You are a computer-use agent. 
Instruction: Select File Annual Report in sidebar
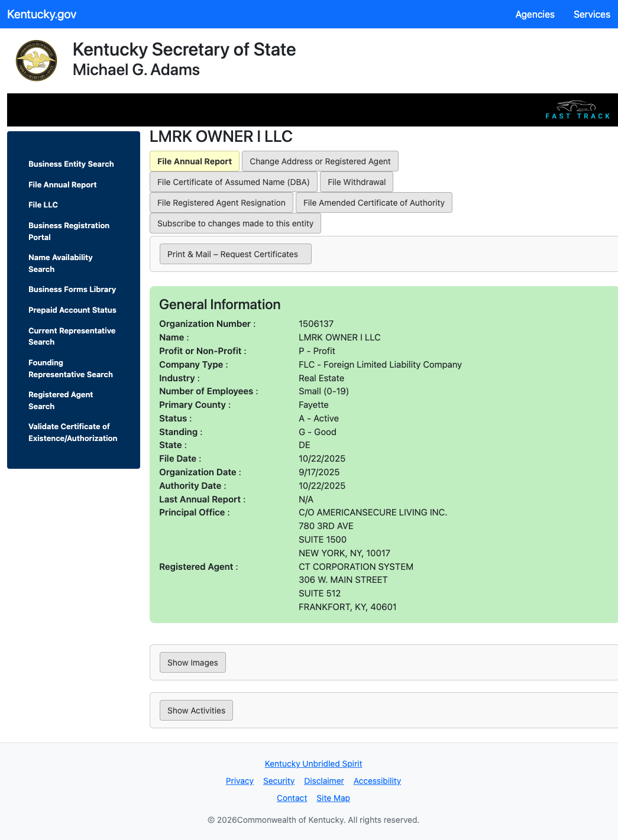[x=63, y=184]
